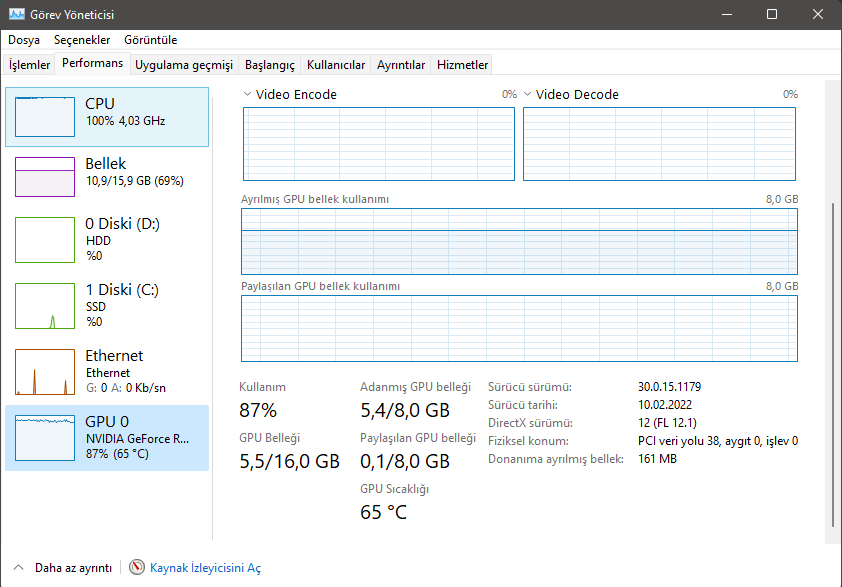The width and height of the screenshot is (842, 587).
Task: Open the Bellek memory usage graph
Action: (45, 177)
